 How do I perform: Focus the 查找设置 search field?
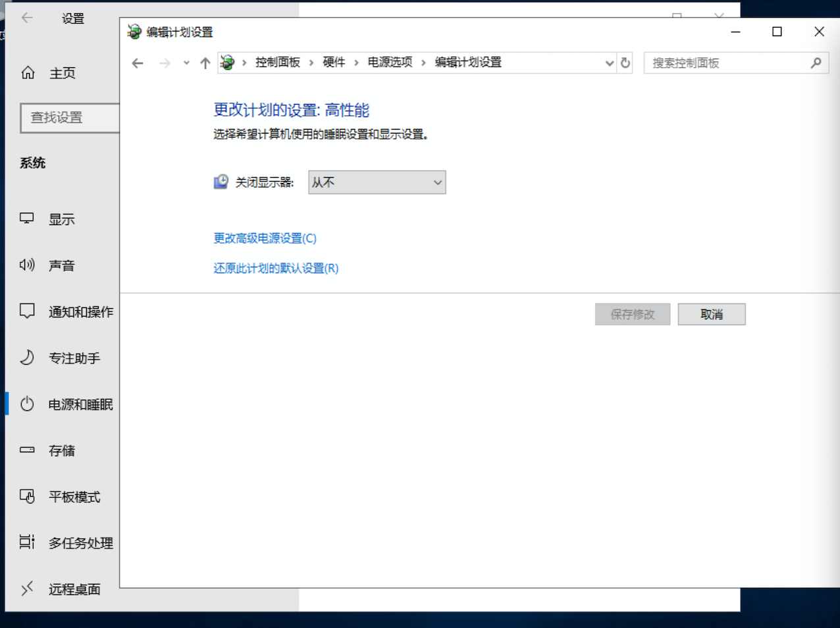pos(70,118)
